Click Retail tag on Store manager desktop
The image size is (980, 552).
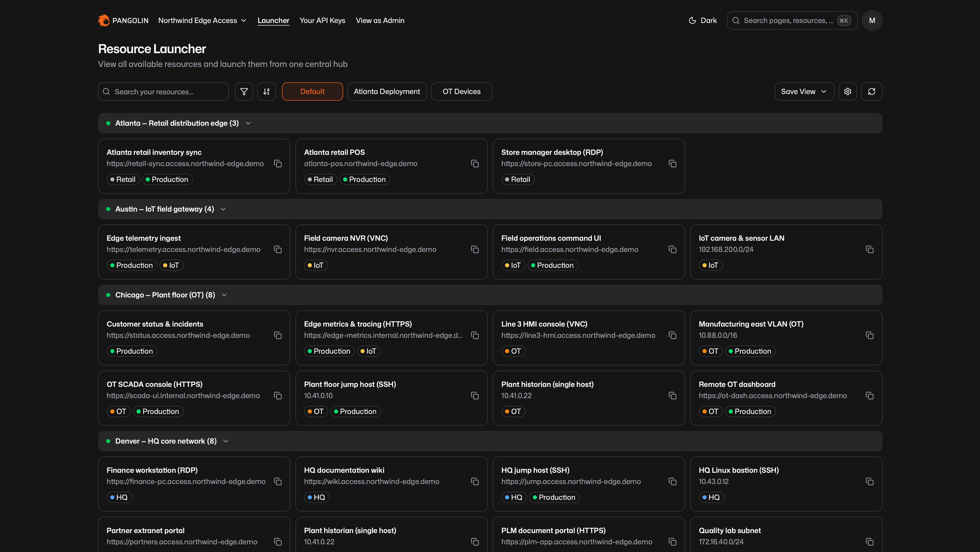(517, 179)
